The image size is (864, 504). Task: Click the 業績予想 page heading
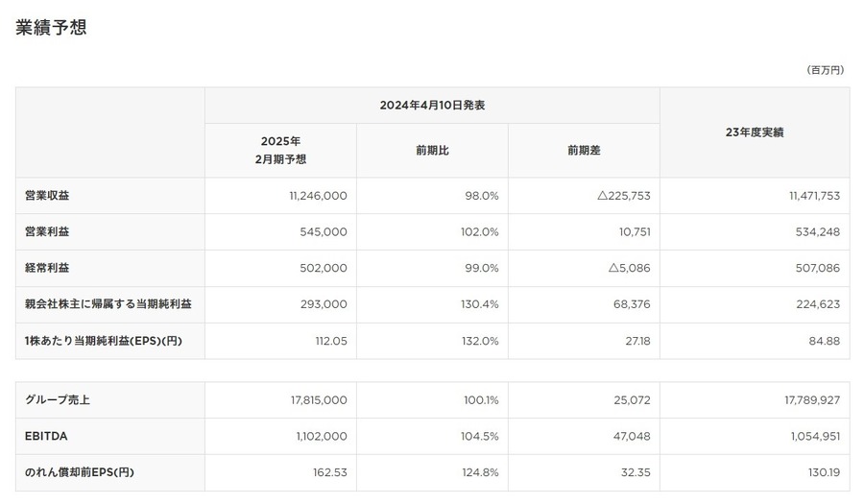pyautogui.click(x=51, y=28)
